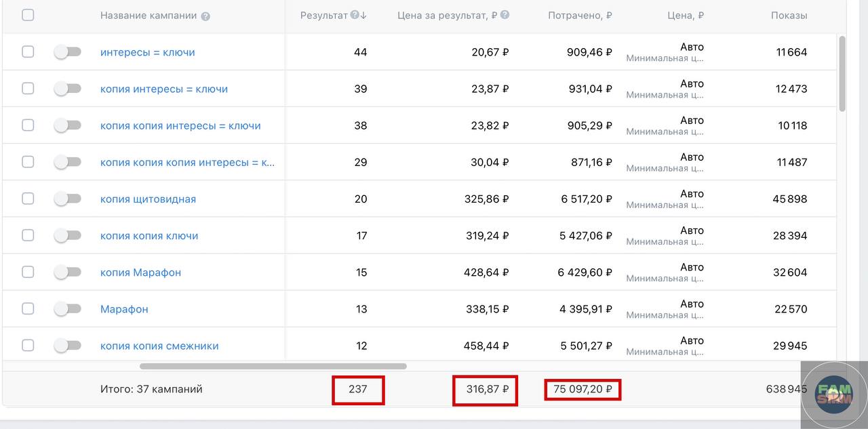Click the FAM SMM logo badge

[834, 394]
